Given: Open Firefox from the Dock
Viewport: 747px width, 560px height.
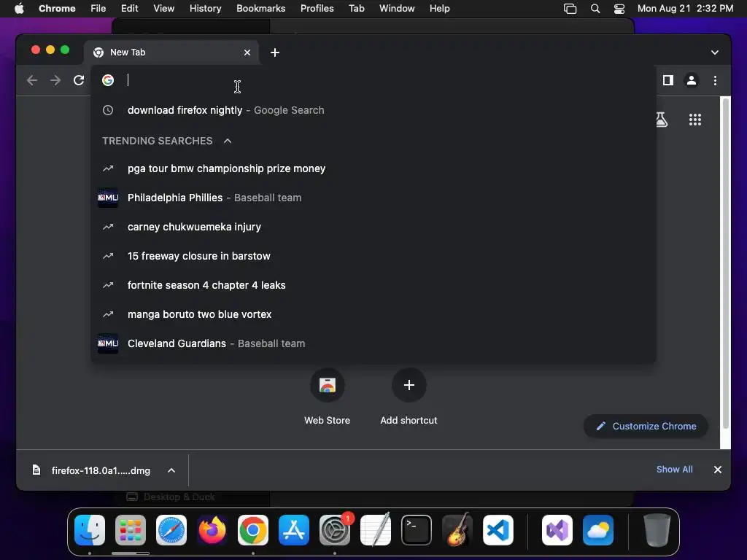Looking at the screenshot, I should (x=212, y=530).
